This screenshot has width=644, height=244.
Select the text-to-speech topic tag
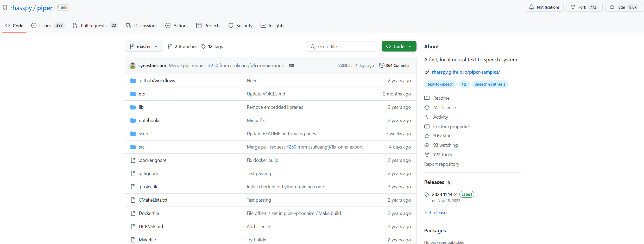[x=440, y=84]
